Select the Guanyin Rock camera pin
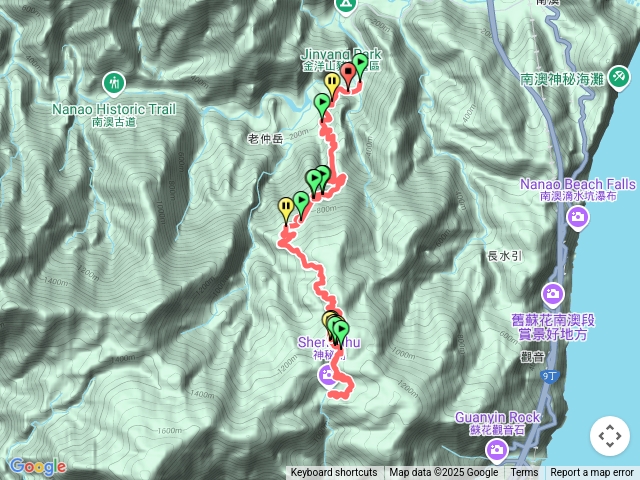 497,451
